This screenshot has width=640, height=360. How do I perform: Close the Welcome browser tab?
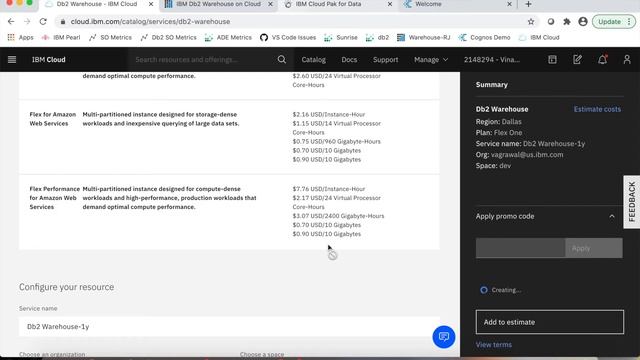(509, 4)
